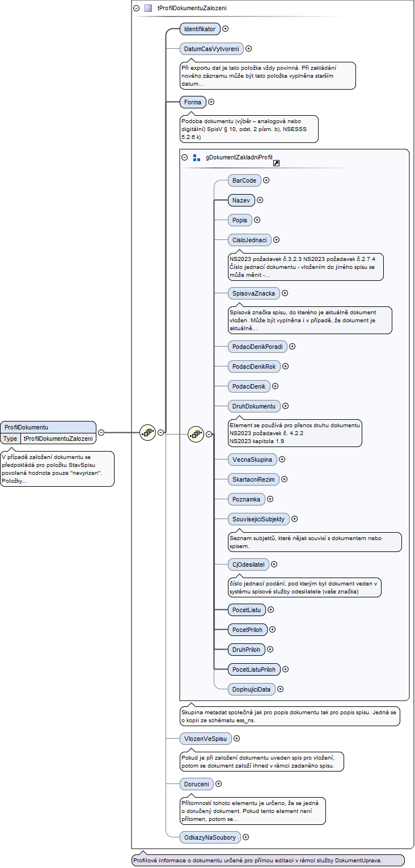
Task: Expand the Doruceni plus icon
Action: [x=219, y=784]
